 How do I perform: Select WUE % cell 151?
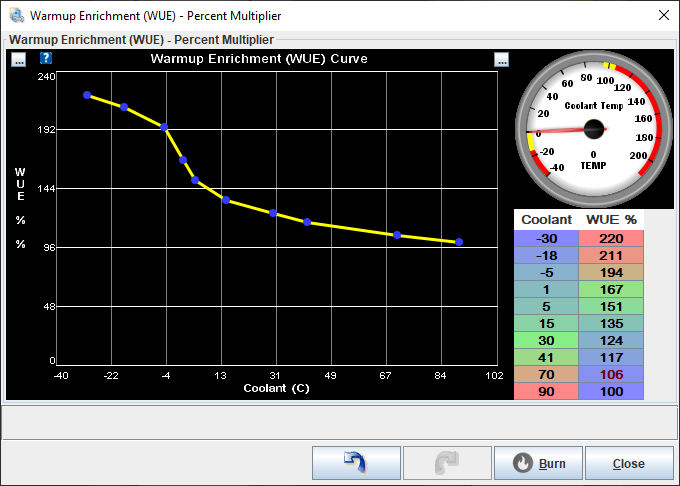pyautogui.click(x=611, y=307)
